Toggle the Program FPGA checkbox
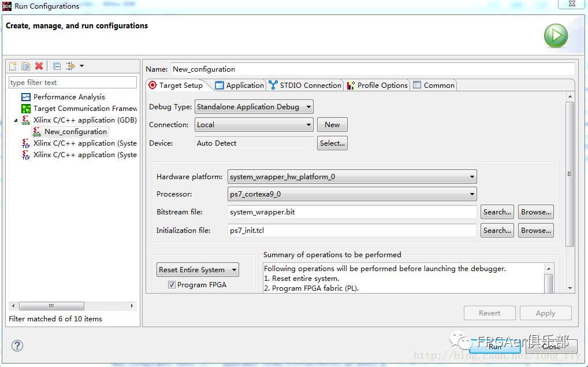The width and height of the screenshot is (588, 367). click(172, 285)
